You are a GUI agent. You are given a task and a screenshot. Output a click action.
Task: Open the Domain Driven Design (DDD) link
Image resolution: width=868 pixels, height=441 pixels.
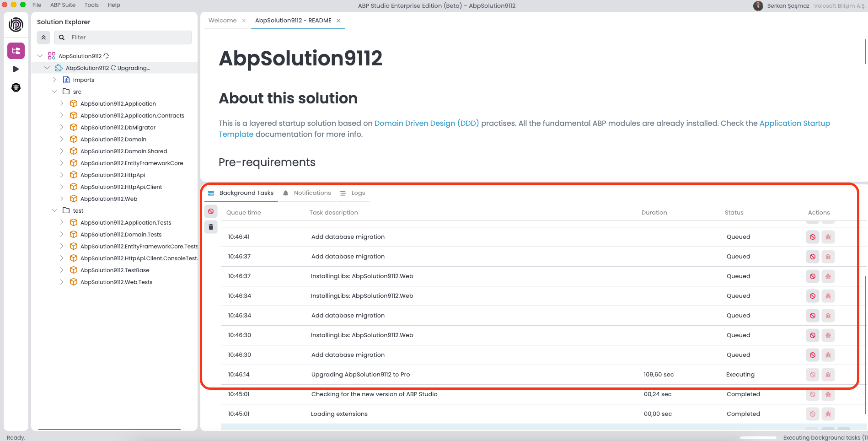point(426,123)
